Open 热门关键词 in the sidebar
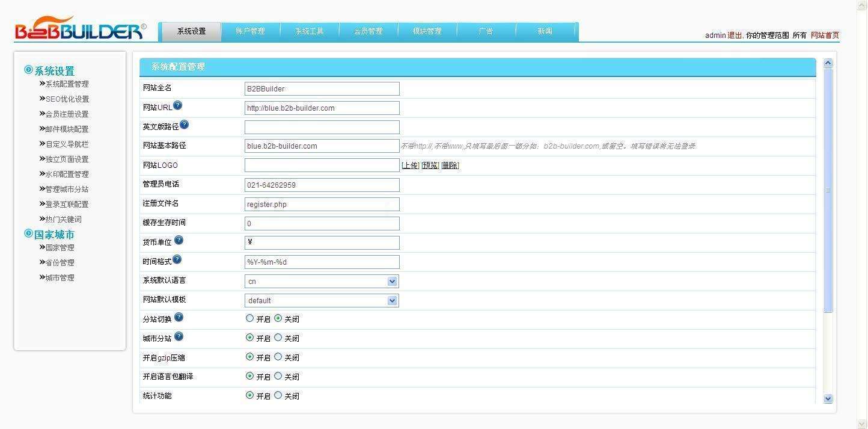The width and height of the screenshot is (868, 429). [x=63, y=220]
